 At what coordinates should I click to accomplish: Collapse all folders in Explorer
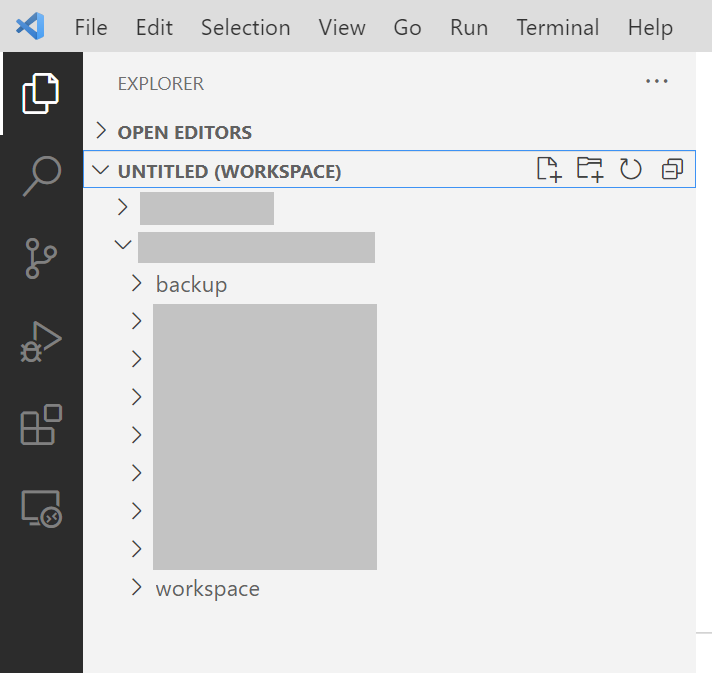[x=672, y=169]
